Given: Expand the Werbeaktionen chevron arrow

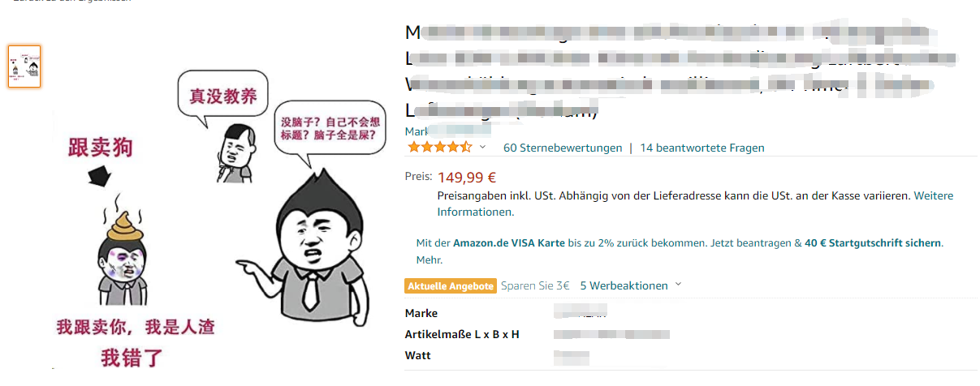Looking at the screenshot, I should tap(679, 285).
